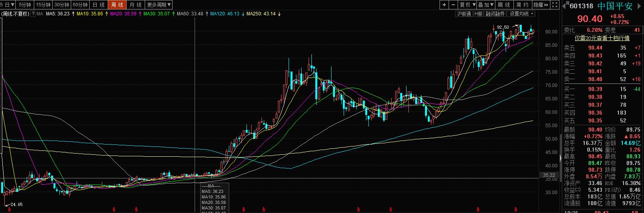This screenshot has height=213, width=644.
Task: Click the 24.65 low price marker
Action: pyautogui.click(x=17, y=205)
